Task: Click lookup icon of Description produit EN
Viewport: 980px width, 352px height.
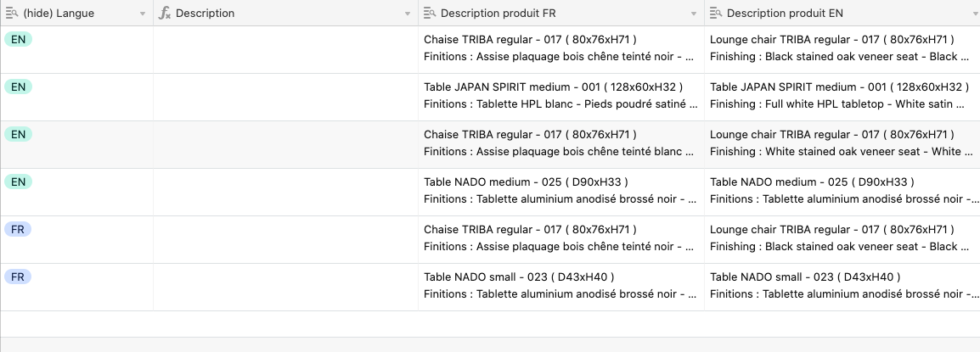Action: [716, 14]
